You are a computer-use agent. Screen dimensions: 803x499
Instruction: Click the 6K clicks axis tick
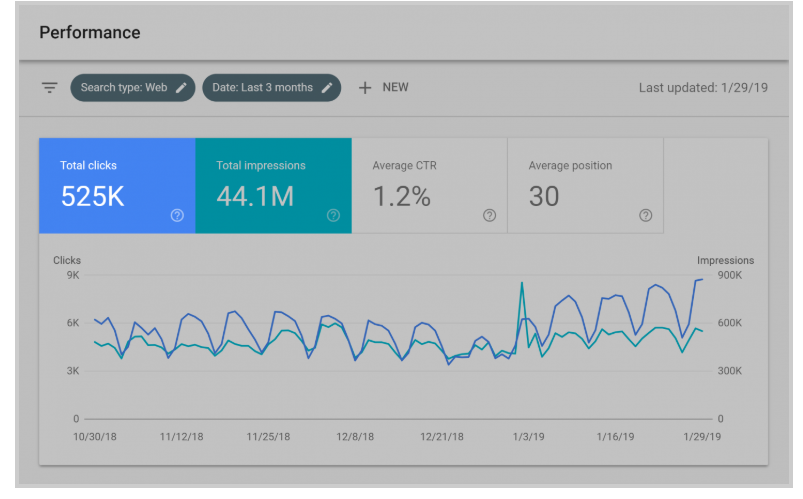pyautogui.click(x=73, y=323)
